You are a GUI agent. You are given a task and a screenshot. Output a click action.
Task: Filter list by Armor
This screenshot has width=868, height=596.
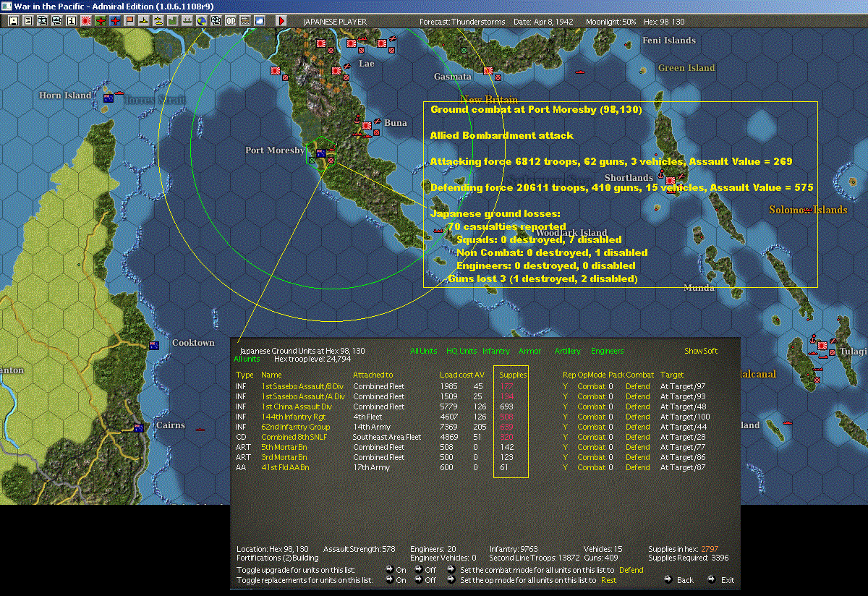(x=529, y=351)
